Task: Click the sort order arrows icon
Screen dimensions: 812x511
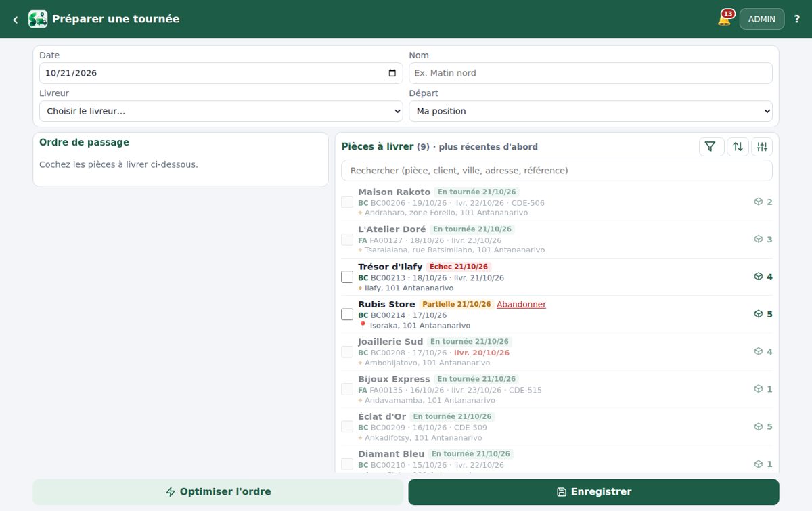Action: [x=738, y=147]
